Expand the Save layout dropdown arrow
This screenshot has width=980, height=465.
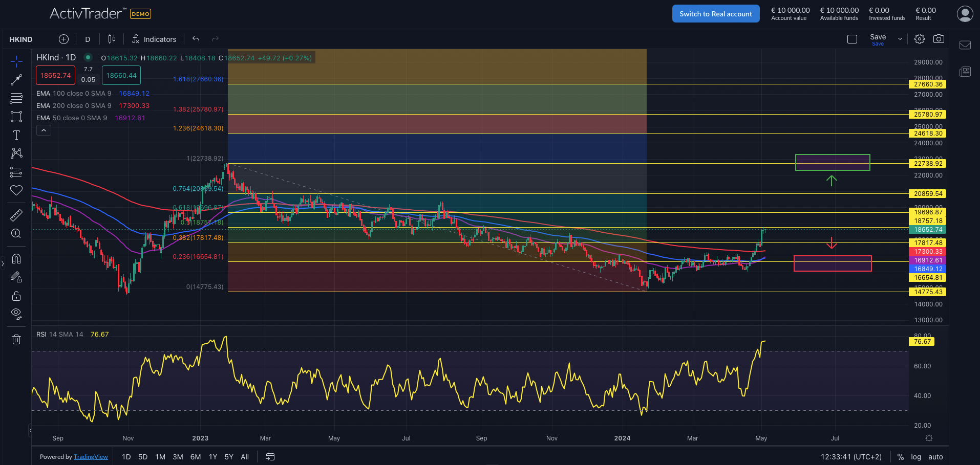pos(900,39)
